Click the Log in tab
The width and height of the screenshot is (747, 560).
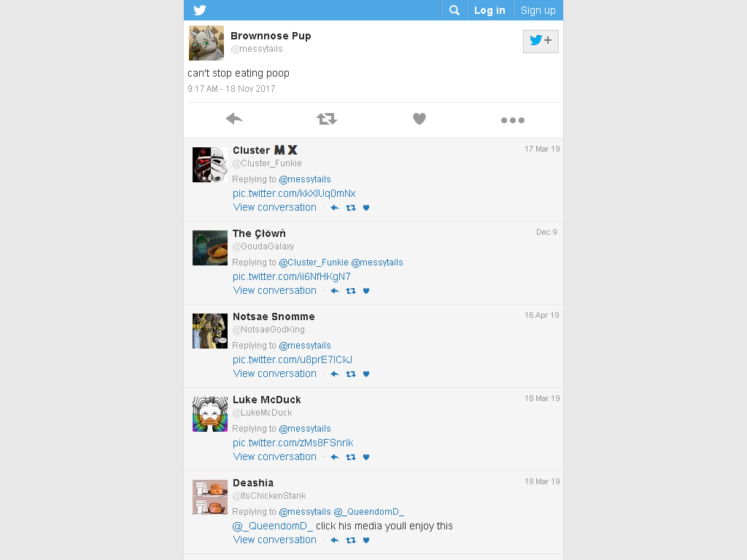coord(489,10)
